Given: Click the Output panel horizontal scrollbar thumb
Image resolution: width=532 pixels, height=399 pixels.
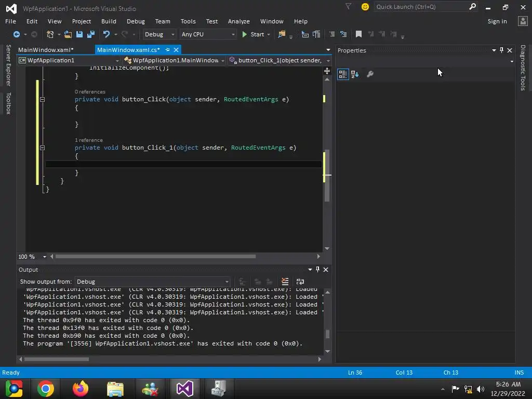Looking at the screenshot, I should click(57, 360).
